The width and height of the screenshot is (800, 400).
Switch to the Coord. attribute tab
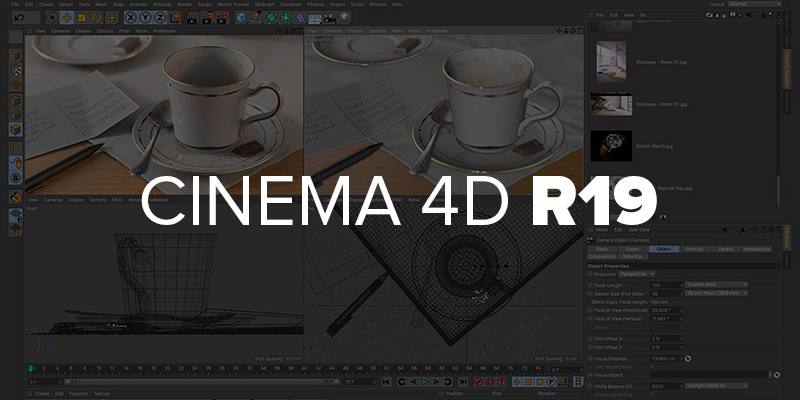click(633, 249)
